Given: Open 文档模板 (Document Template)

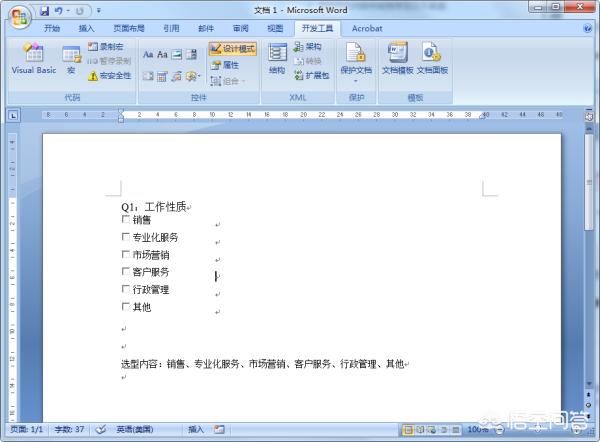Looking at the screenshot, I should pos(397,59).
